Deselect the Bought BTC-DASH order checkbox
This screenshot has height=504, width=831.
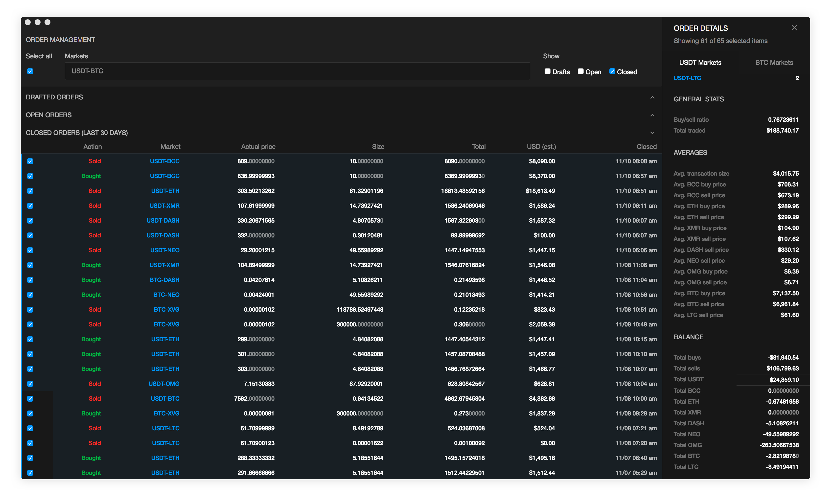(30, 280)
